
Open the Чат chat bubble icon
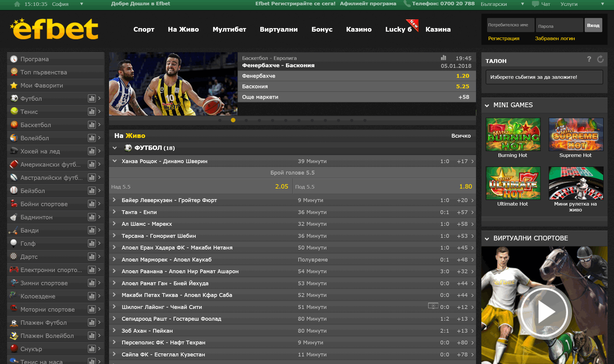pos(535,4)
